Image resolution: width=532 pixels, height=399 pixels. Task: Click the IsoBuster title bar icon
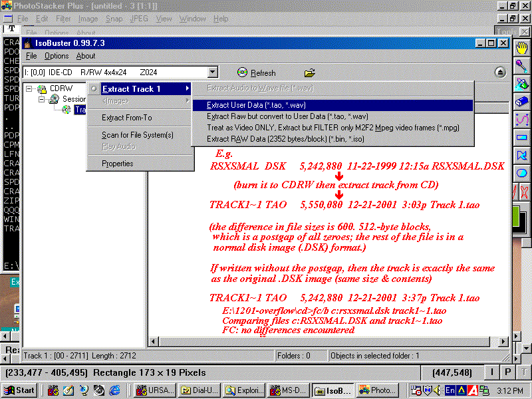28,43
